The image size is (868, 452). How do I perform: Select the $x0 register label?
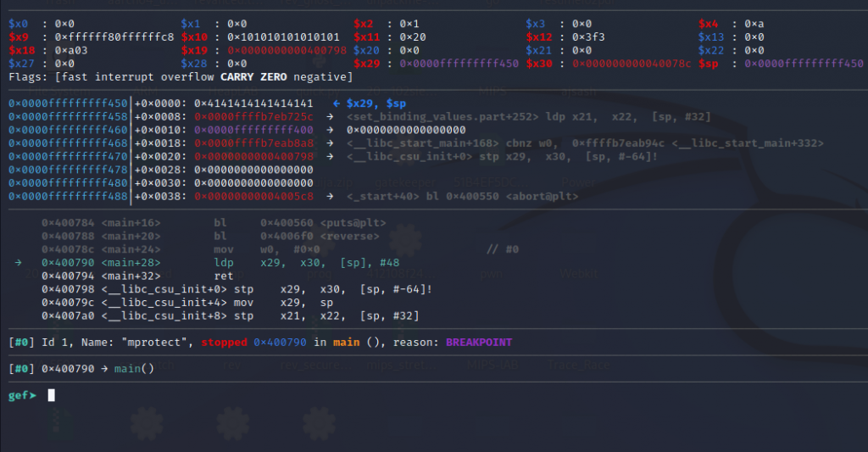18,24
